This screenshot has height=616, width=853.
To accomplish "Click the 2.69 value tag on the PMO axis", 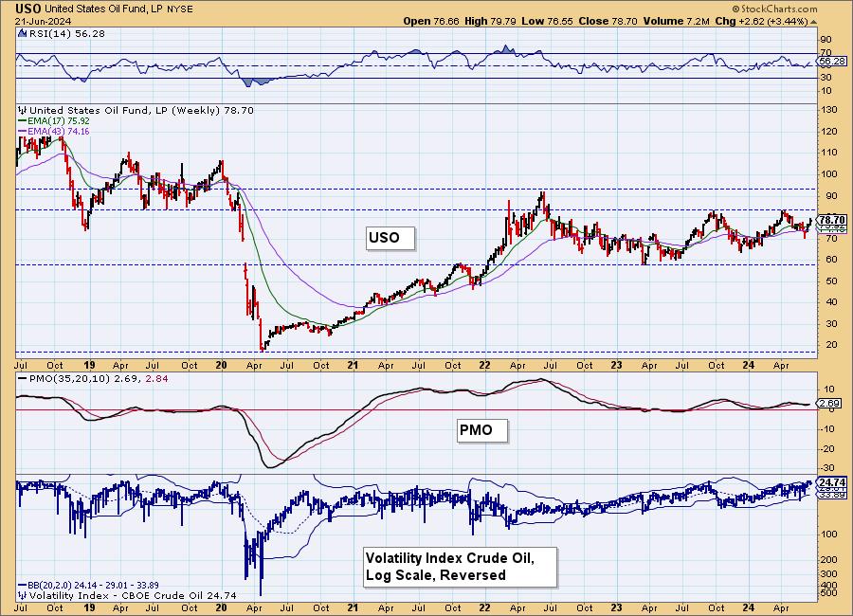I will 830,403.
